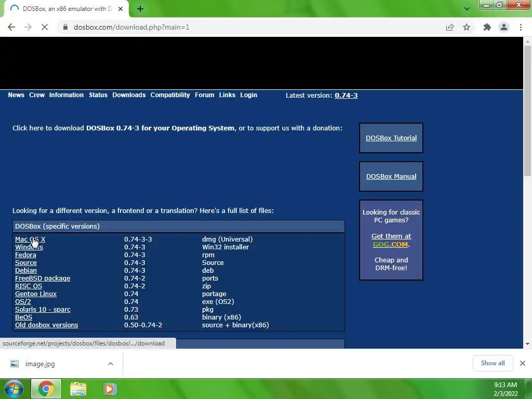
Task: Open the Windows Start button
Action: tap(14, 389)
